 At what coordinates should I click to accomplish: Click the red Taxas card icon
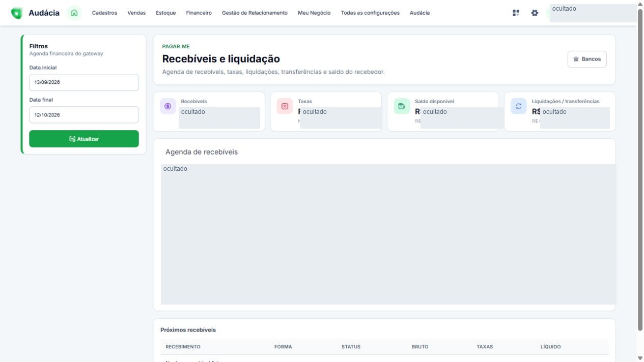(x=285, y=106)
